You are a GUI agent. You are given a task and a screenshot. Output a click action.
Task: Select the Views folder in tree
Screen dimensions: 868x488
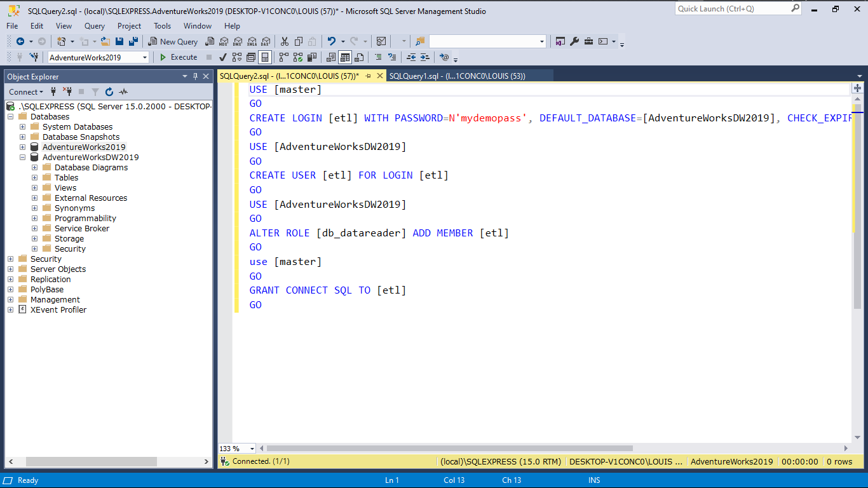(65, 187)
